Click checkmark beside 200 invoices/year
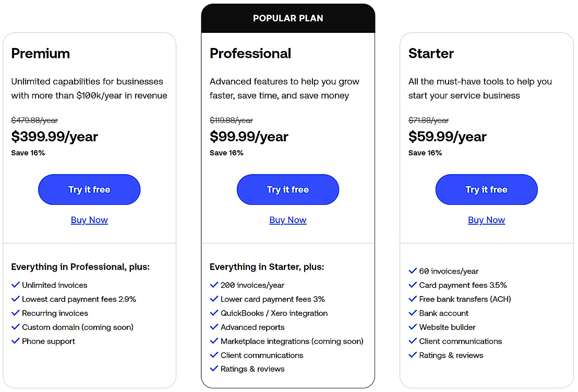This screenshot has height=392, width=578. point(214,285)
